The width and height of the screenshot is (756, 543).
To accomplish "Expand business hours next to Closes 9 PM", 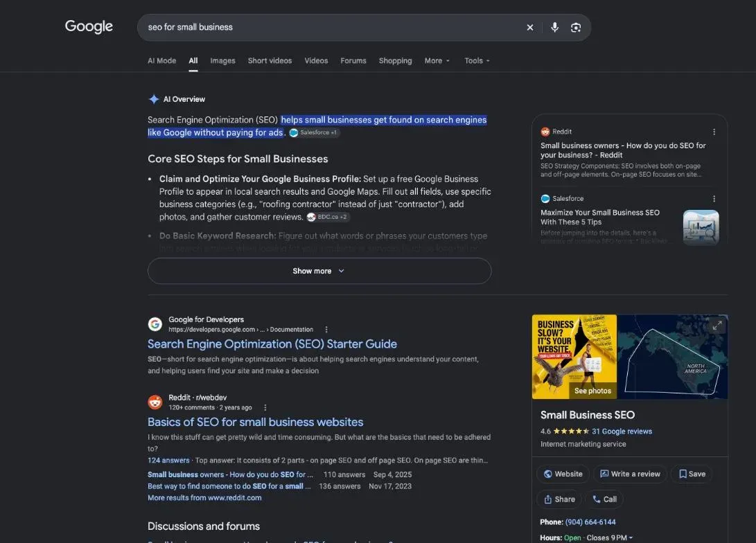I will (x=631, y=537).
